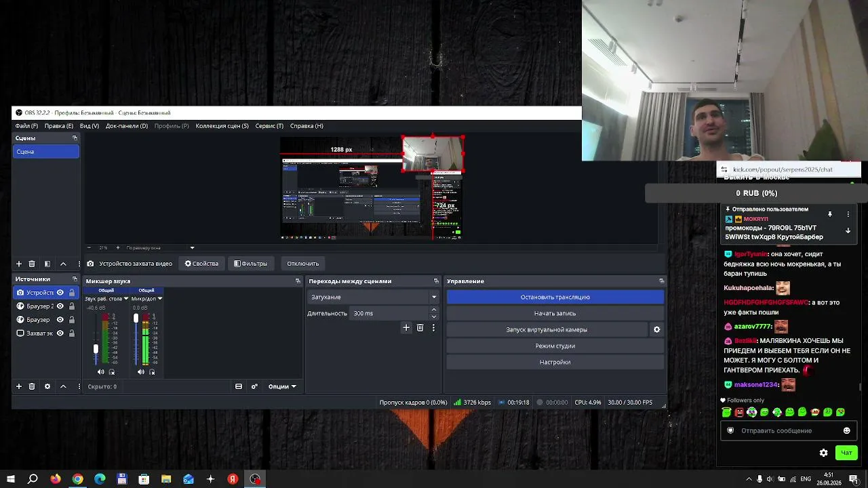868x488 pixels.
Task: Open the Коллекция сцен (S) menu
Action: [x=222, y=125]
